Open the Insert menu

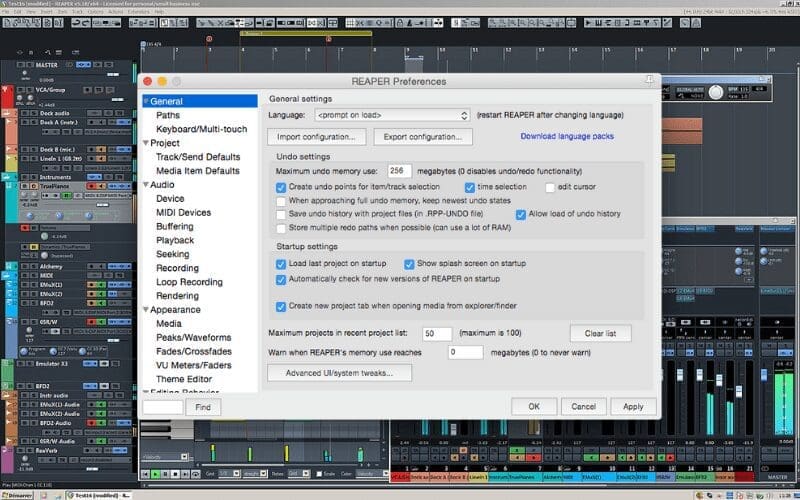pyautogui.click(x=46, y=11)
